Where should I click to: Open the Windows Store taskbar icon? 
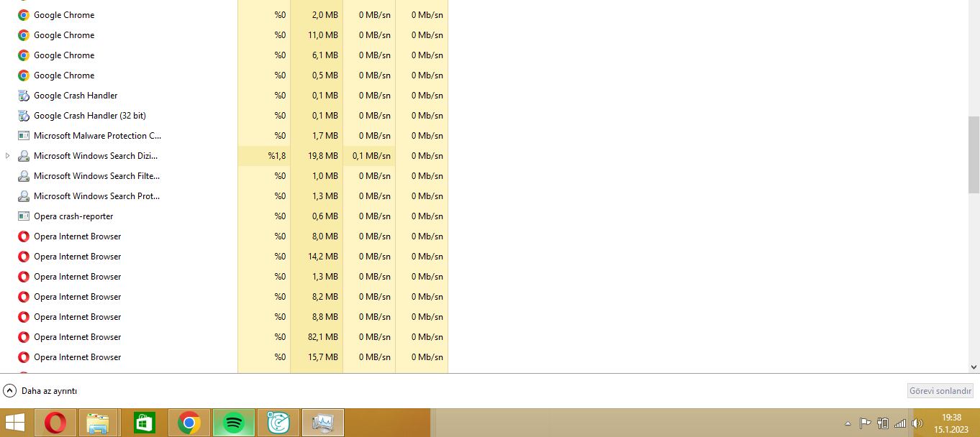145,423
